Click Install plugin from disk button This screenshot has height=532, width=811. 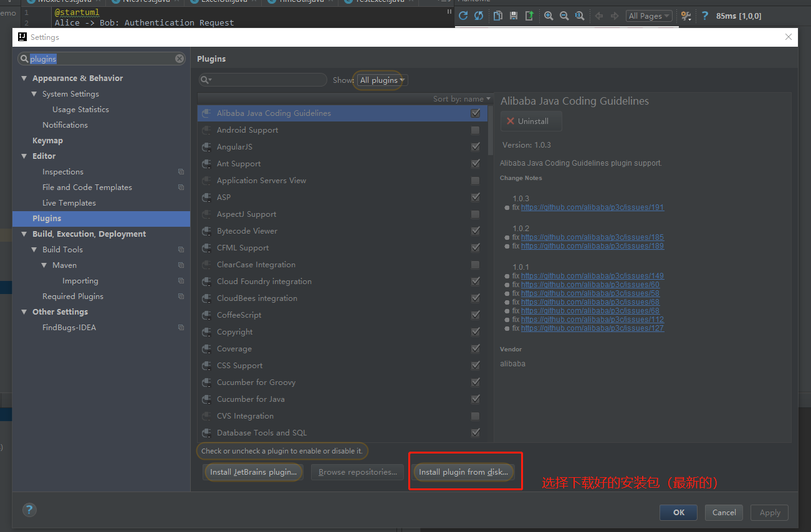[x=463, y=472]
